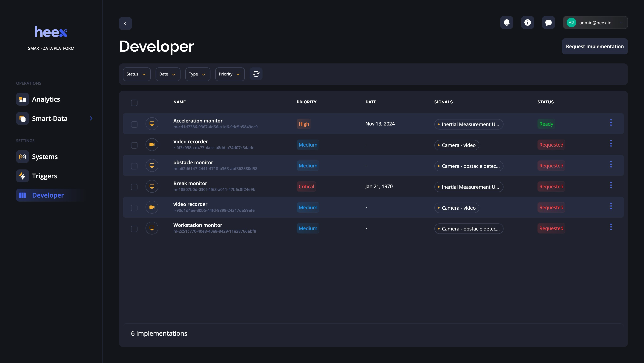Image resolution: width=644 pixels, height=363 pixels.
Task: Check the Video recorder r-f43c998a checkbox
Action: pyautogui.click(x=134, y=146)
